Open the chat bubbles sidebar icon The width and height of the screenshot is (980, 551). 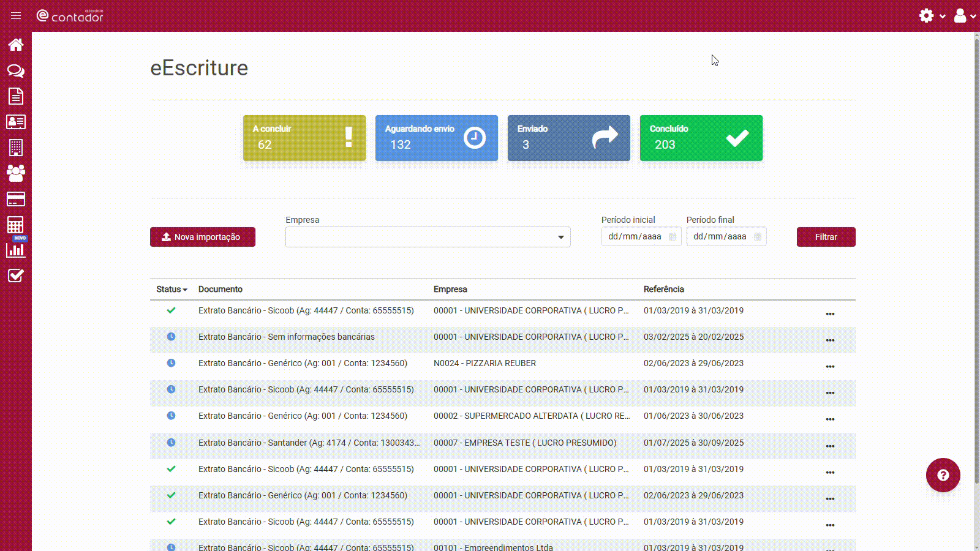point(16,71)
